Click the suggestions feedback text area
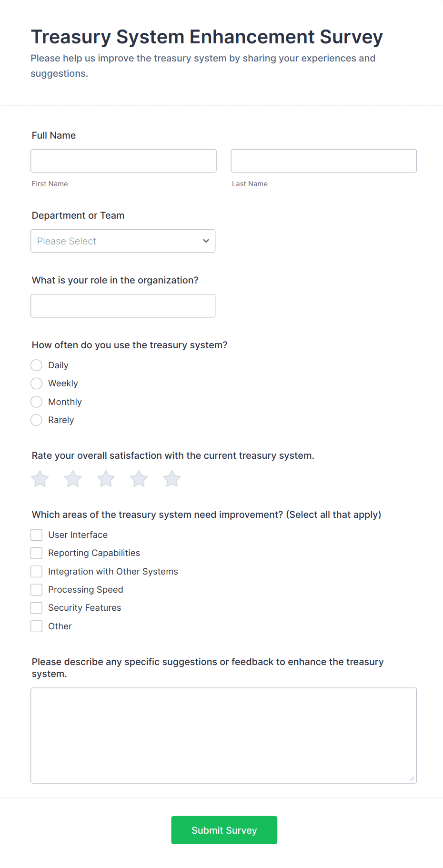 (223, 735)
